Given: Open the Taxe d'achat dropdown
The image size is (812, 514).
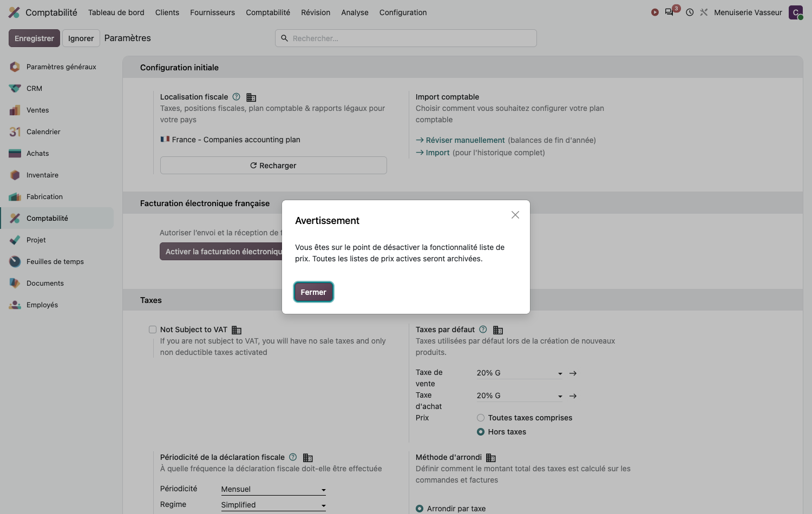Looking at the screenshot, I should pyautogui.click(x=520, y=396).
